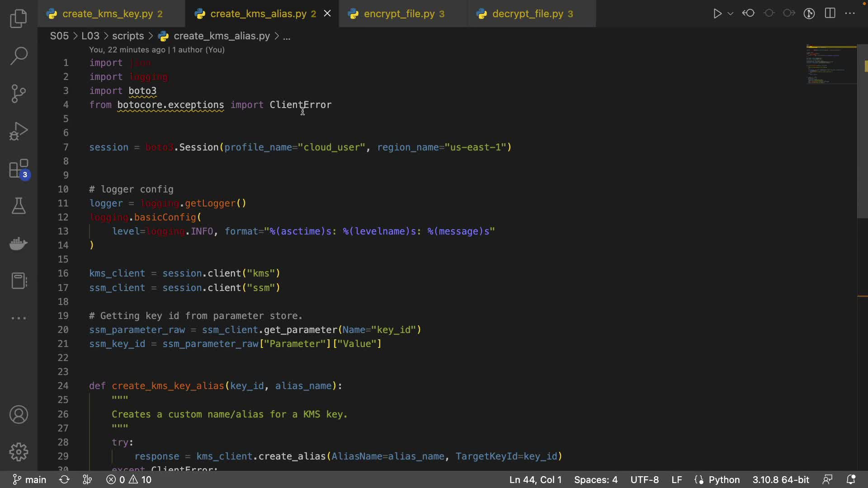Open Accounts icon in activity bar
Image resolution: width=868 pixels, height=488 pixels.
coord(19,414)
